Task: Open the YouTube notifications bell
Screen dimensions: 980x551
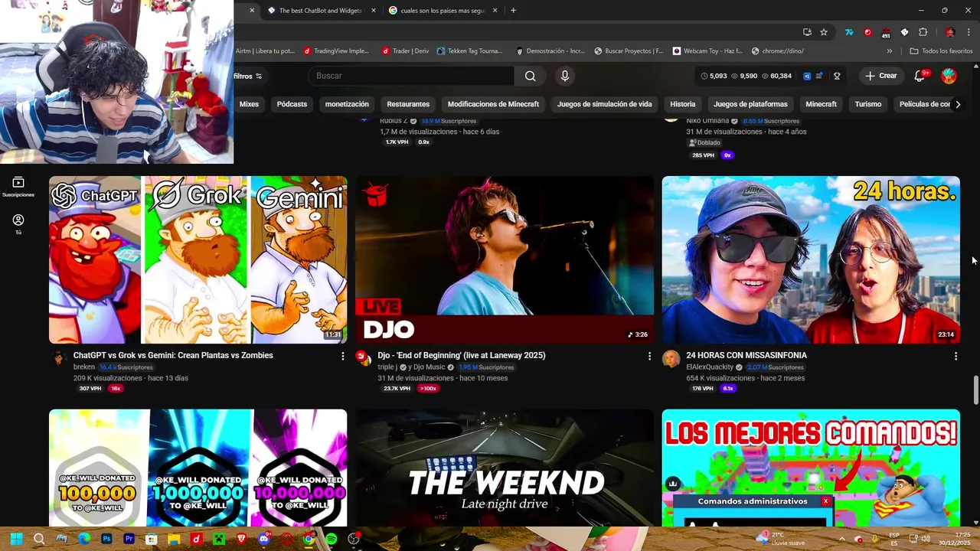Action: (921, 76)
